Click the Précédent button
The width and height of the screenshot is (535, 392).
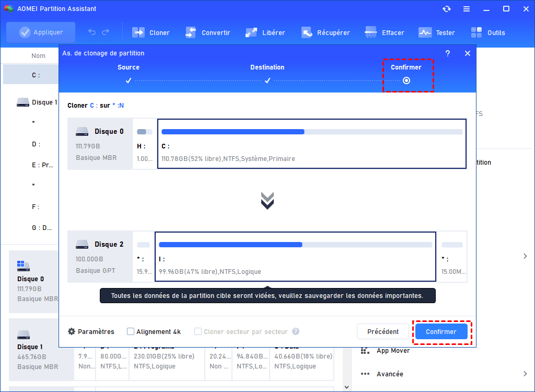point(383,331)
